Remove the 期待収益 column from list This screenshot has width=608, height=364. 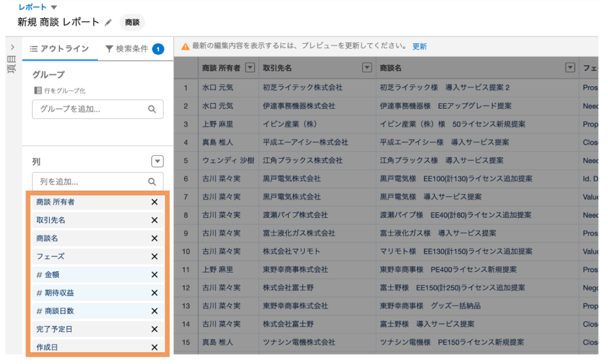154,293
